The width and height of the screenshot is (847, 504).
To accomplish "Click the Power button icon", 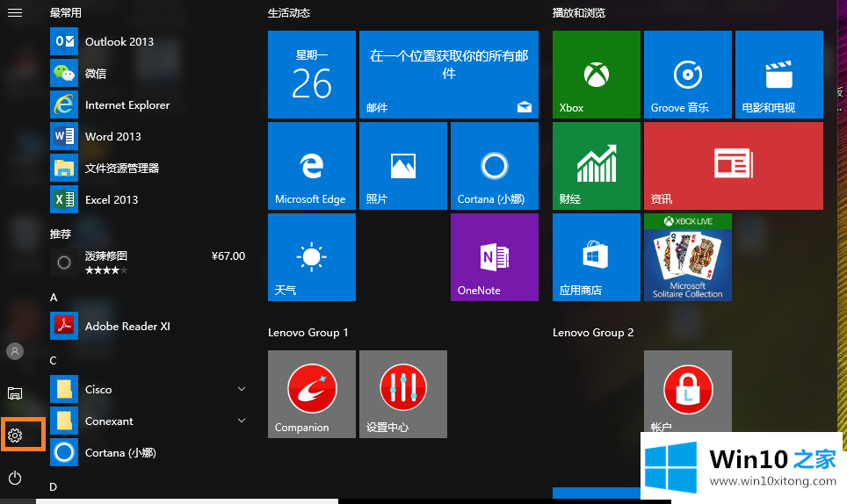I will [15, 478].
